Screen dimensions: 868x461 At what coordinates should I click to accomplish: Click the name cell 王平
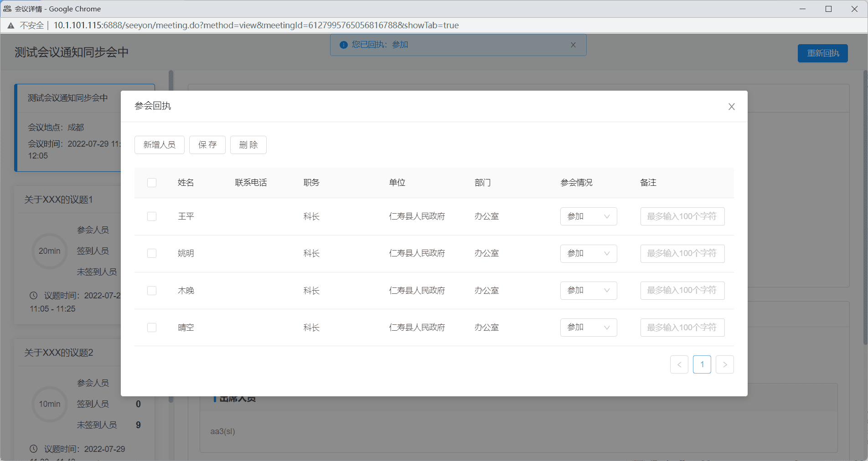pos(186,216)
